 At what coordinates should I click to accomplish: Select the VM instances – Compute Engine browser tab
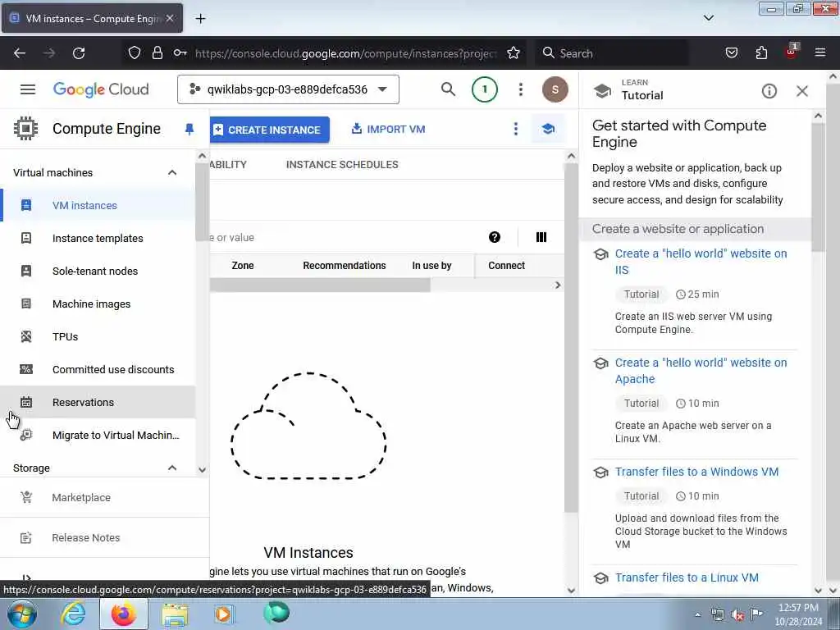coord(92,18)
